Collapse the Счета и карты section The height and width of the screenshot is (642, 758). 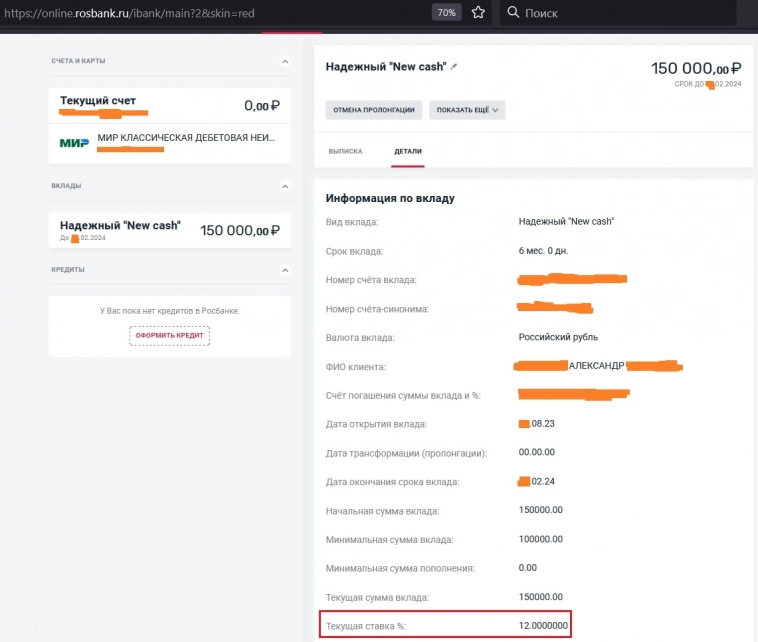pyautogui.click(x=284, y=62)
